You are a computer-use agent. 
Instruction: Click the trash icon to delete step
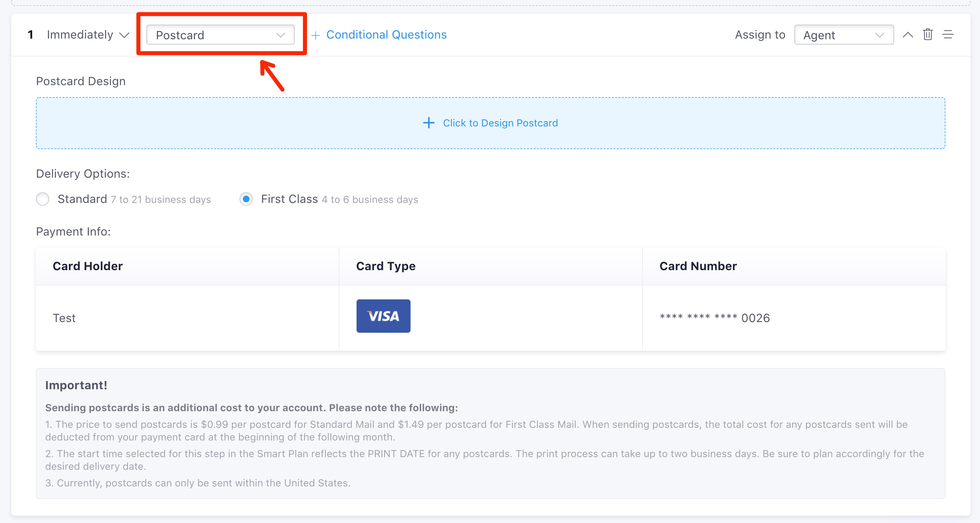click(x=927, y=35)
